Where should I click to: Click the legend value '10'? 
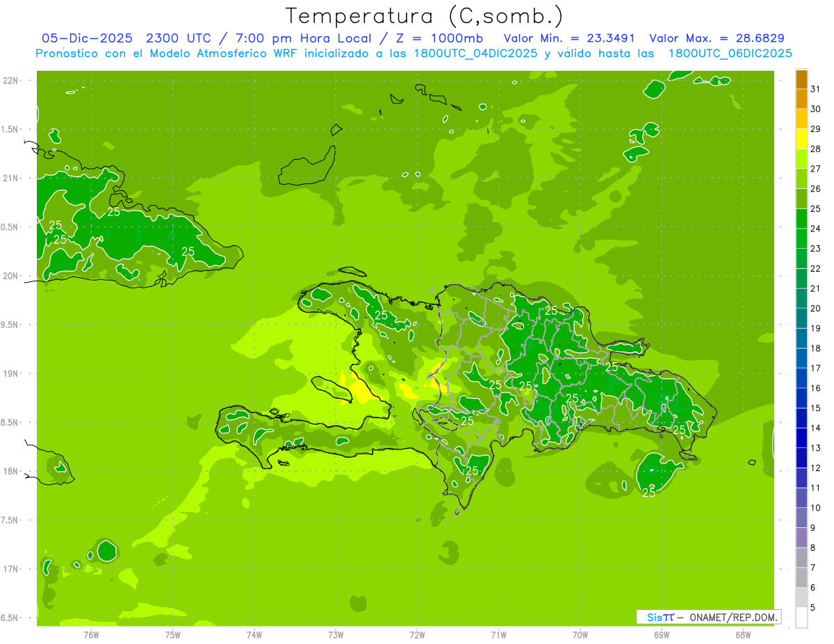point(816,509)
